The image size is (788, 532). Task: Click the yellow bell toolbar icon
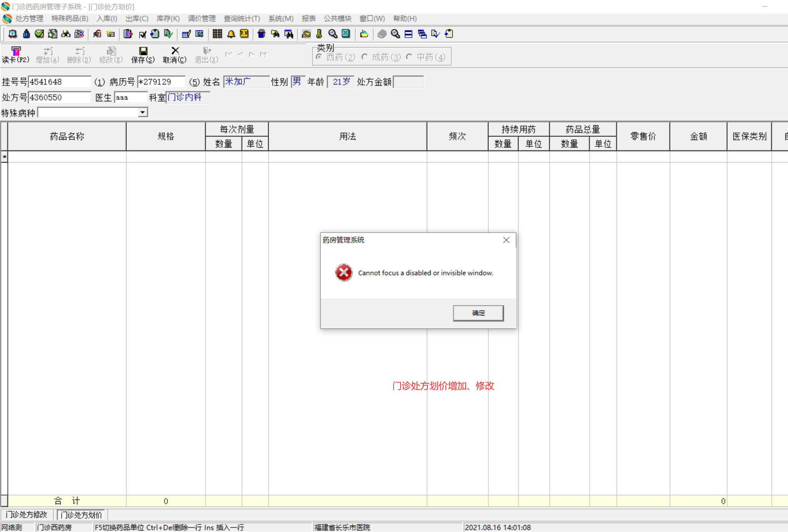[231, 34]
